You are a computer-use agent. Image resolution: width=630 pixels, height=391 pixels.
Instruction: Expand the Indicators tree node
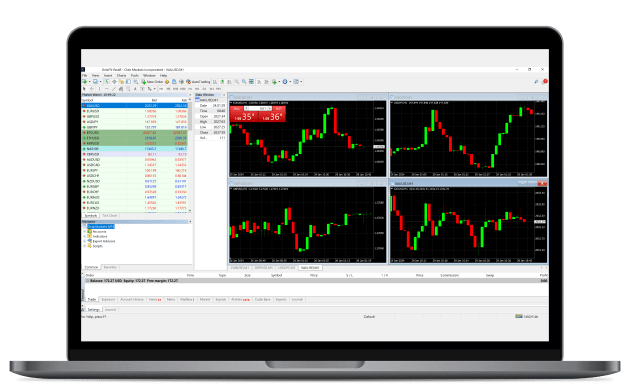coord(85,236)
